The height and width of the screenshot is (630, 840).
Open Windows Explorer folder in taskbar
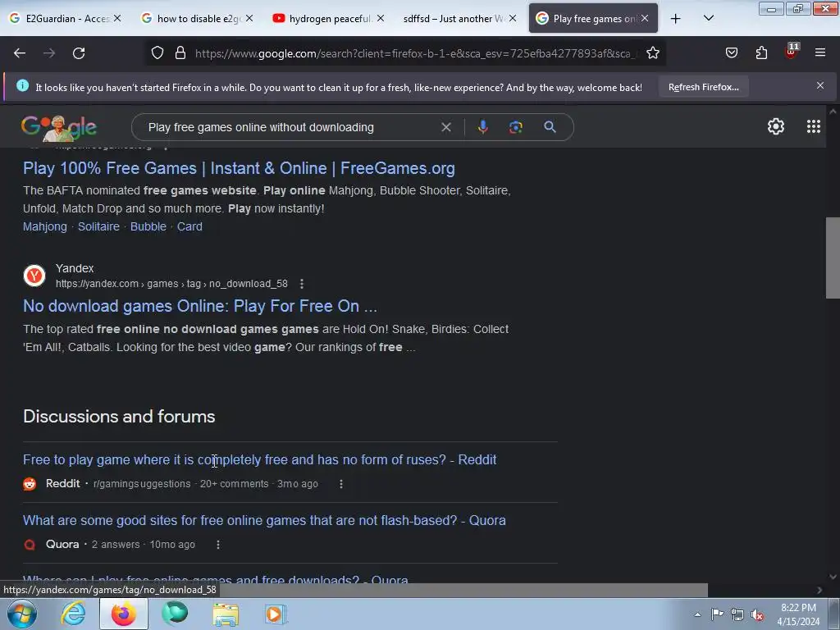226,614
